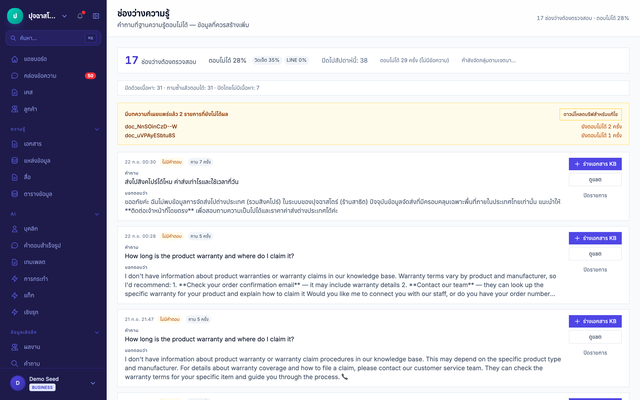
Task: Click the Singapore shipping question text
Action: click(182, 182)
